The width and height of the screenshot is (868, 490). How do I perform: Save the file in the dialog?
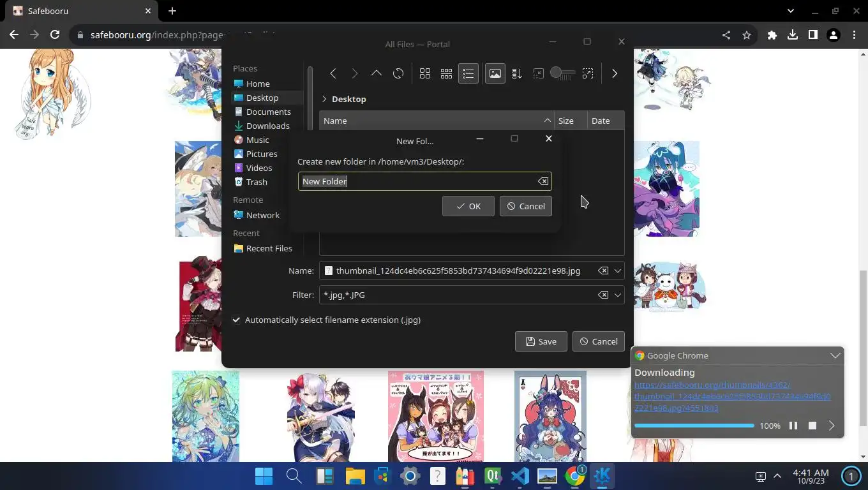click(541, 341)
